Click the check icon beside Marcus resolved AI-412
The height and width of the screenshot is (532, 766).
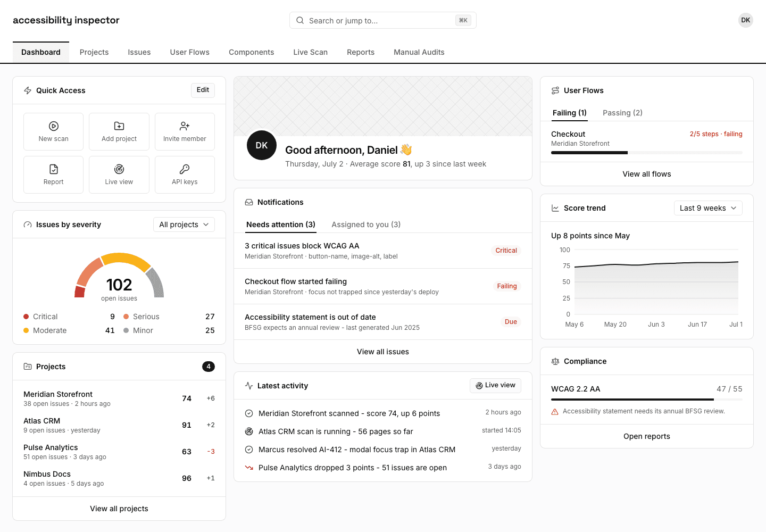coord(248,450)
